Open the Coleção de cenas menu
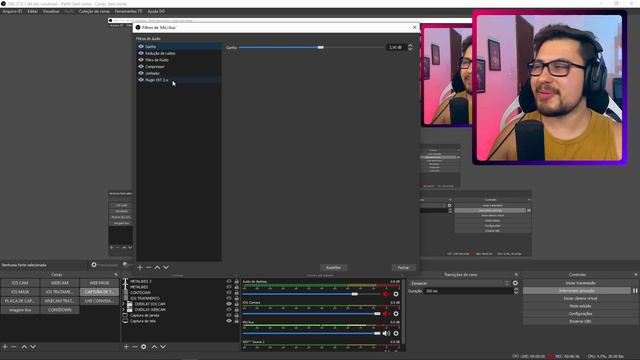 pos(94,11)
